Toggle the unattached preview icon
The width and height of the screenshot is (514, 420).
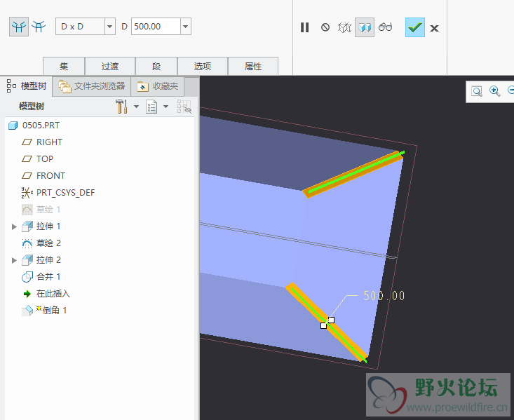coord(344,27)
